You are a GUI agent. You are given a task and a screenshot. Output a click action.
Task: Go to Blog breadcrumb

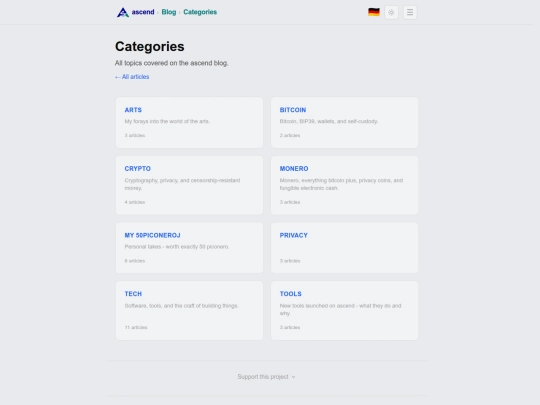[169, 12]
